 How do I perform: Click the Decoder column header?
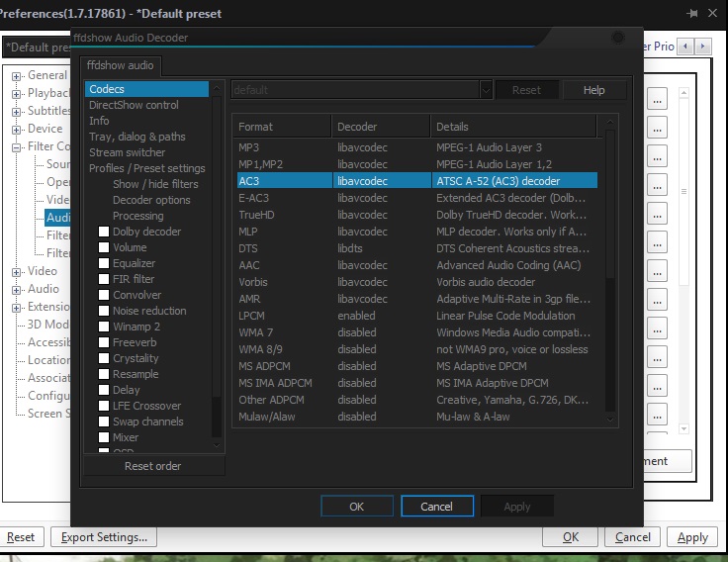tap(381, 127)
